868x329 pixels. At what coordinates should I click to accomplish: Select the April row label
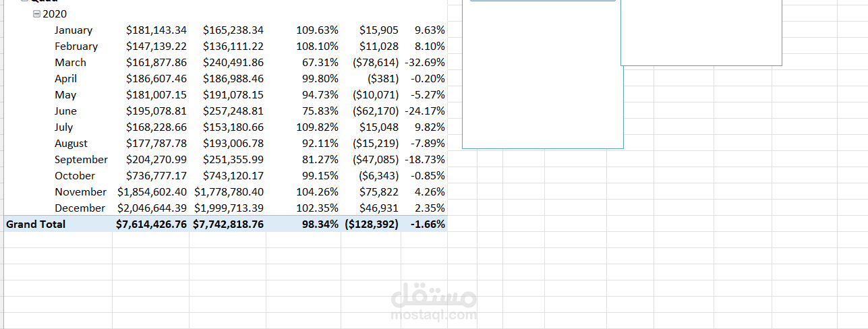coord(66,79)
